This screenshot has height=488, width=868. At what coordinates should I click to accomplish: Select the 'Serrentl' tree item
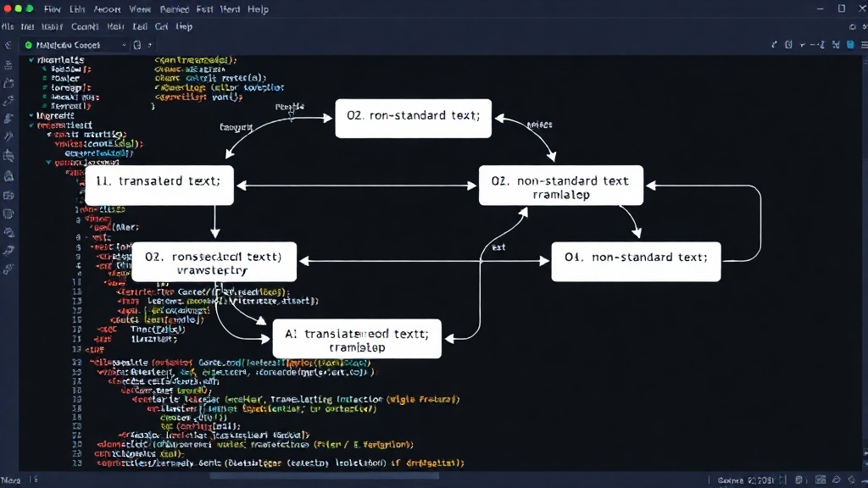70,106
